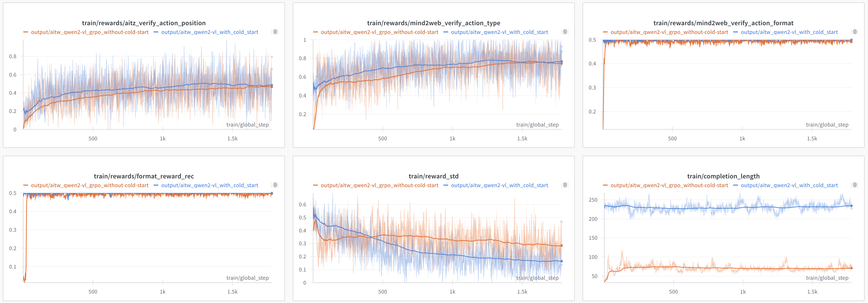
Task: Click the train/rewards/aitz_verify_action_position chart title
Action: click(x=143, y=23)
